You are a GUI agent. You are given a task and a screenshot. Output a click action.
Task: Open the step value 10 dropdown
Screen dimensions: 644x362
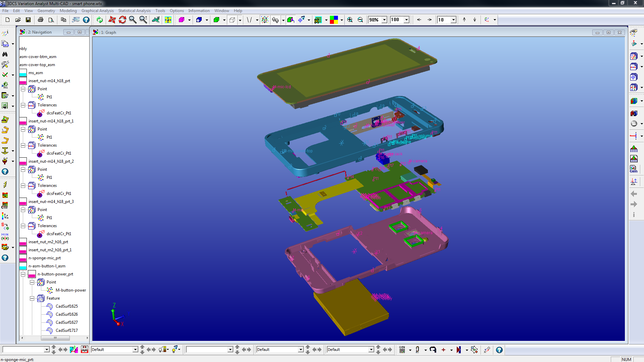tap(453, 20)
